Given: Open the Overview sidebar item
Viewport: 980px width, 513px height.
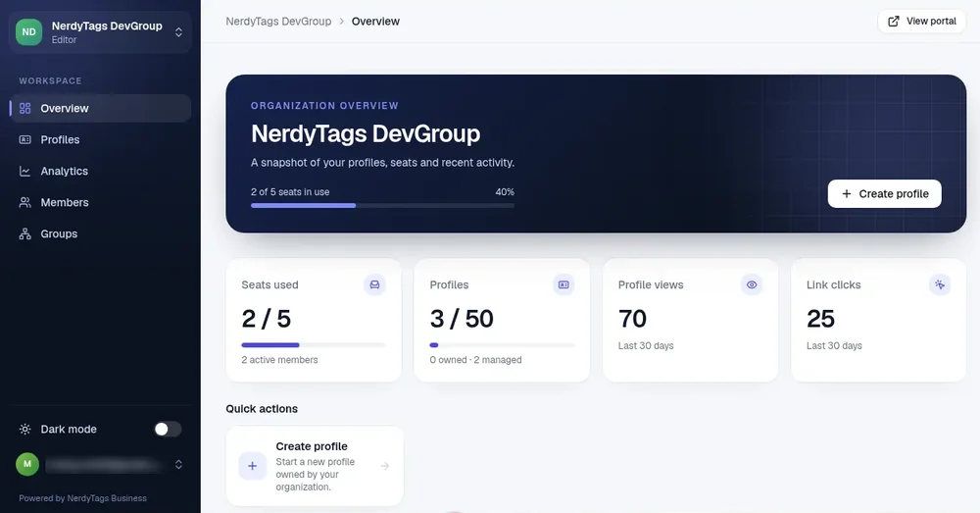Looking at the screenshot, I should 100,108.
